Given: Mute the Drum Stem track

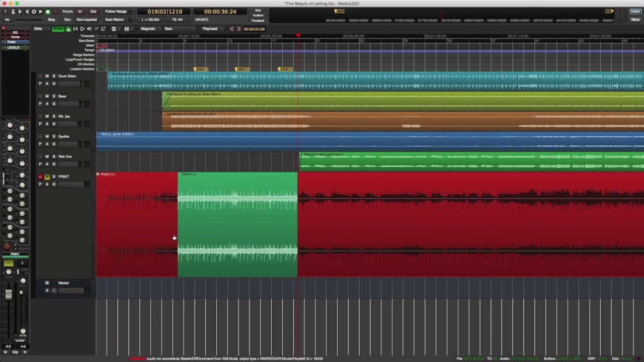Looking at the screenshot, I should pos(47,76).
